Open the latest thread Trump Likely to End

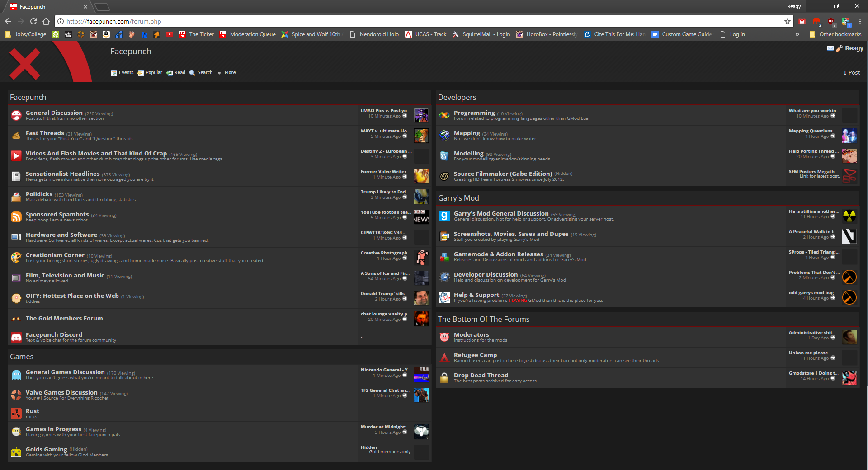(385, 192)
